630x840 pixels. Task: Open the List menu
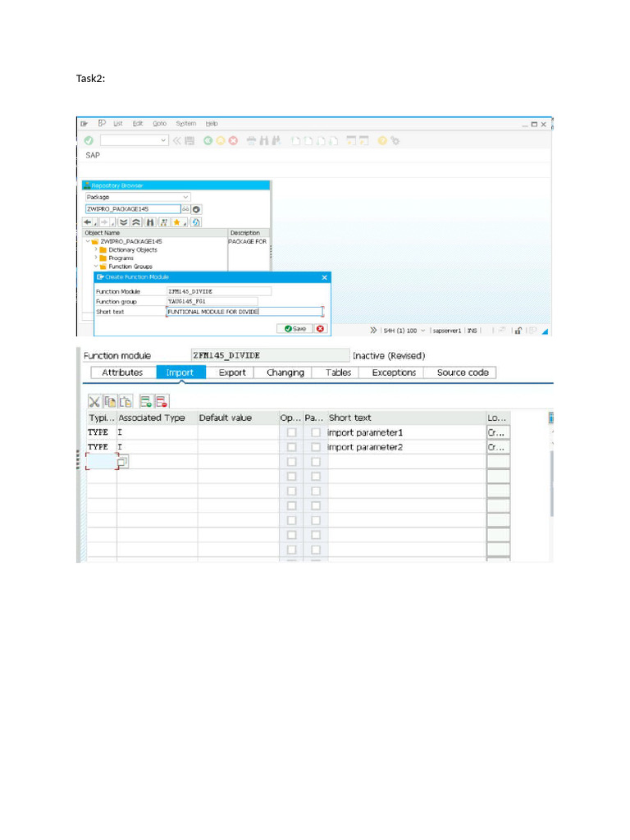pos(118,124)
